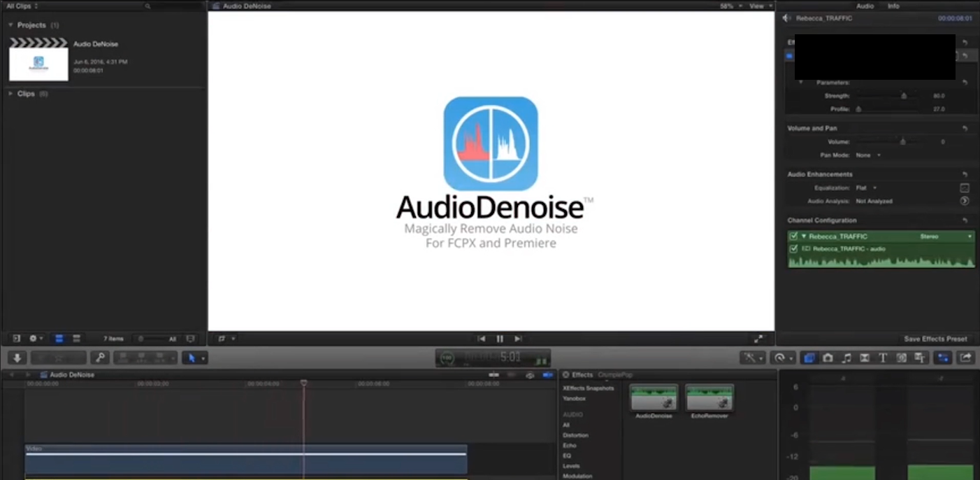Select Distortion audio effects category

pos(575,435)
